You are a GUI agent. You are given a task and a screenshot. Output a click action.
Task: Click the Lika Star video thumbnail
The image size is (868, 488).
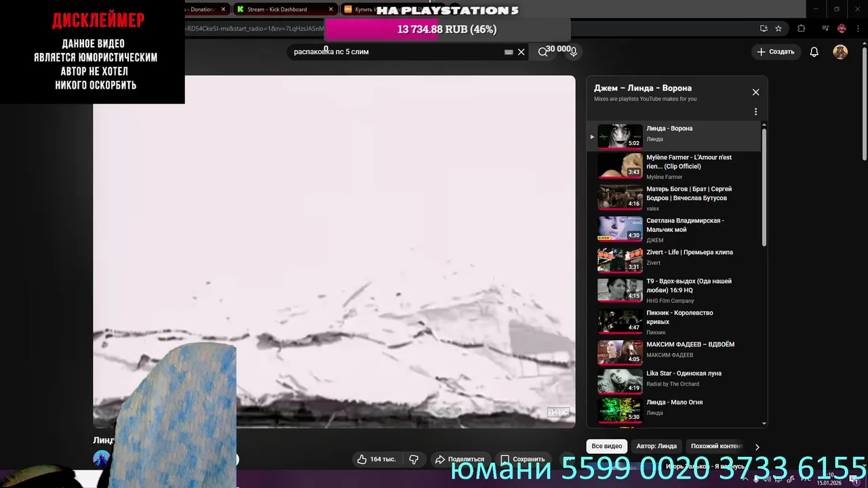(620, 382)
